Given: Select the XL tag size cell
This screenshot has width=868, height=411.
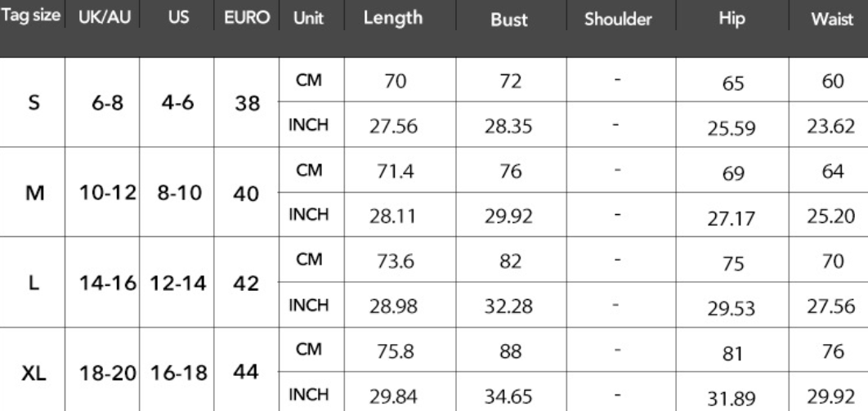Looking at the screenshot, I should [34, 373].
